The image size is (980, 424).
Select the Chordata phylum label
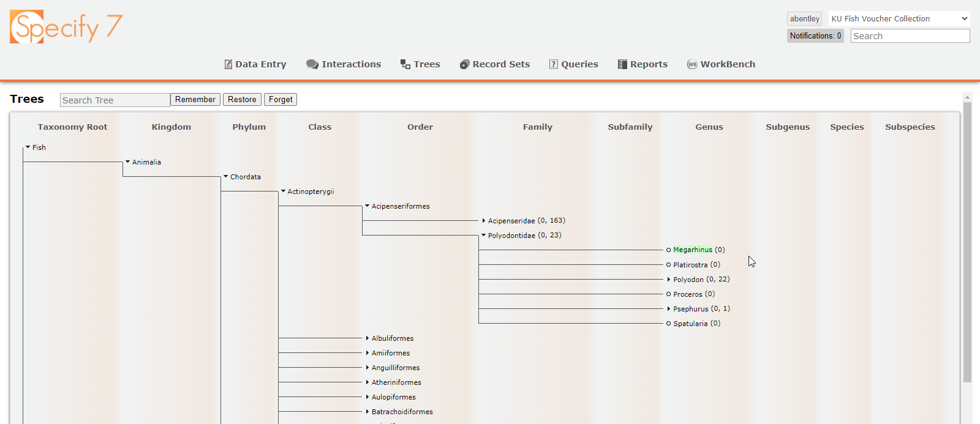246,177
